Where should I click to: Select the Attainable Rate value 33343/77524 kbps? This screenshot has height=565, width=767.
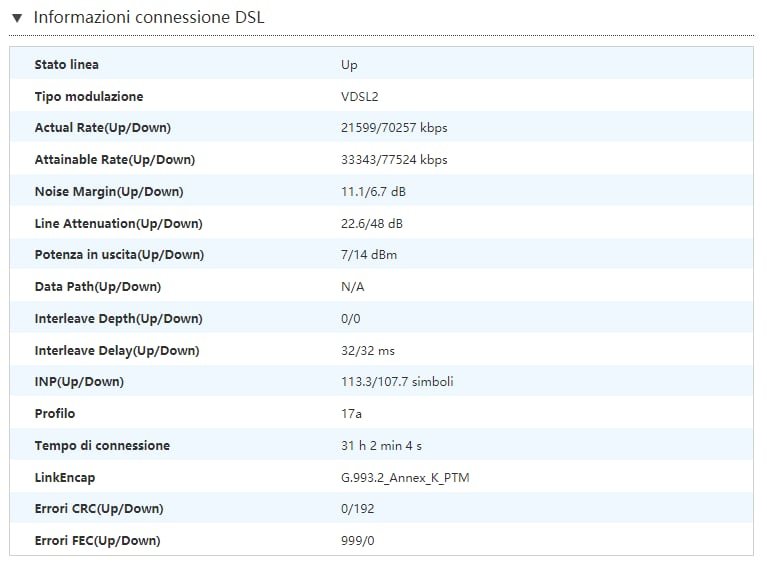[394, 160]
